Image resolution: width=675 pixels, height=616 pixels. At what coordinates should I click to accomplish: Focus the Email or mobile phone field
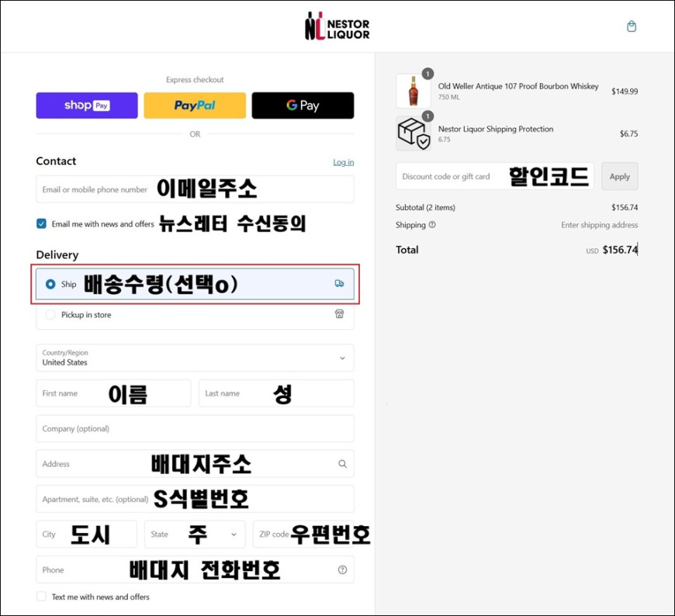pyautogui.click(x=195, y=189)
